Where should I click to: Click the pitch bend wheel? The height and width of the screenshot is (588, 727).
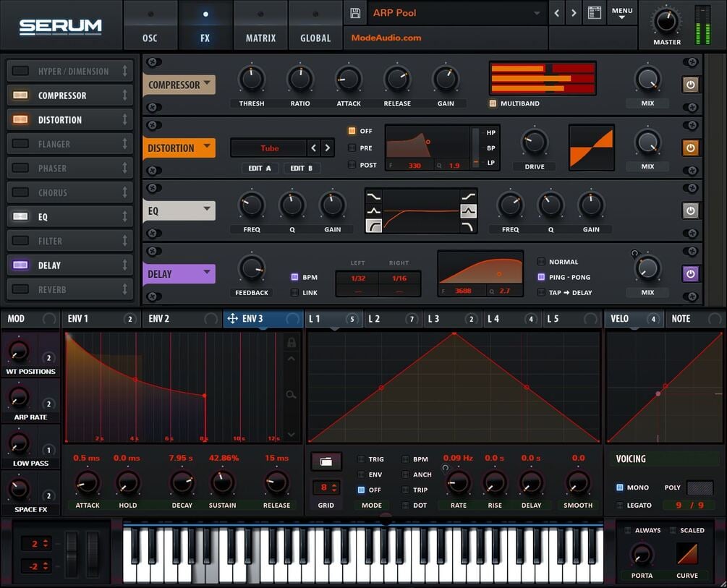tap(72, 554)
